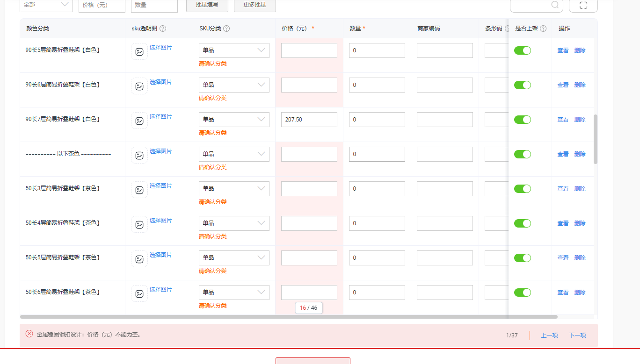The height and width of the screenshot is (364, 640).
Task: Click quantity field for 50长3层 茶色
Action: [377, 189]
